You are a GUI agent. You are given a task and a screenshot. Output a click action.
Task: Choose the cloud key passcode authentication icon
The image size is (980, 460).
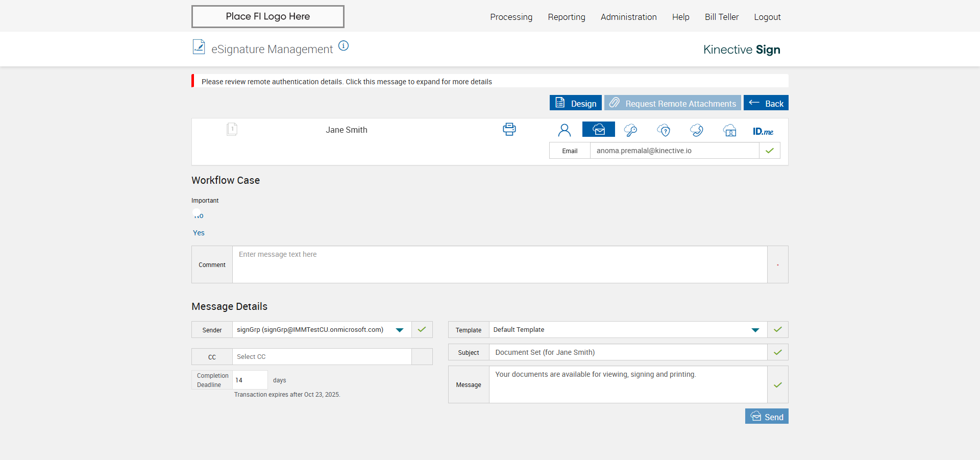pyautogui.click(x=630, y=130)
